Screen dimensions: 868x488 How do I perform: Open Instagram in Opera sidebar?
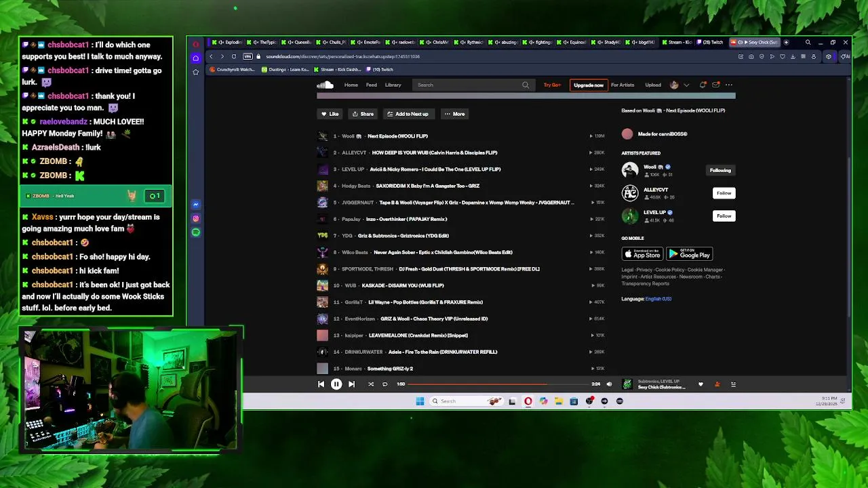[196, 218]
